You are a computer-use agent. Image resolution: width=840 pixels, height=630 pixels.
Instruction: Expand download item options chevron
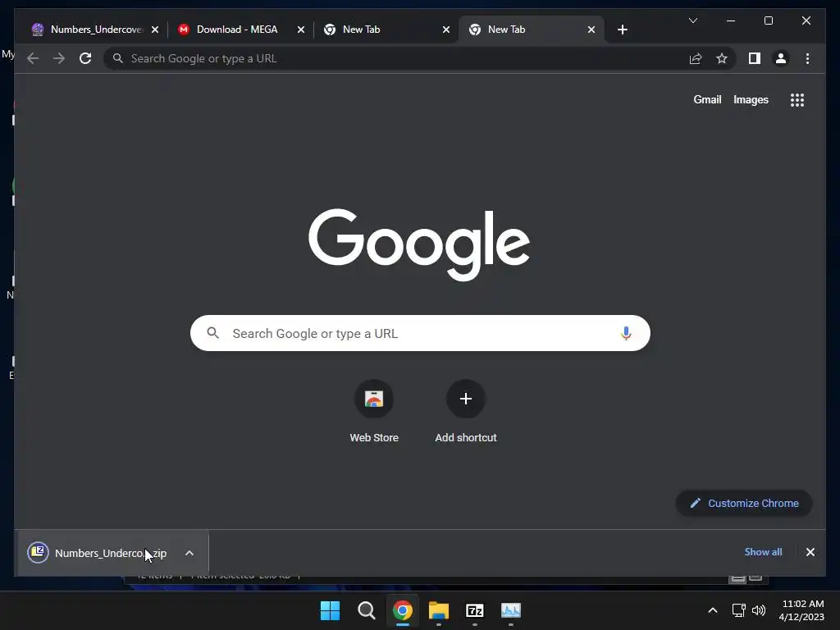[x=189, y=553]
